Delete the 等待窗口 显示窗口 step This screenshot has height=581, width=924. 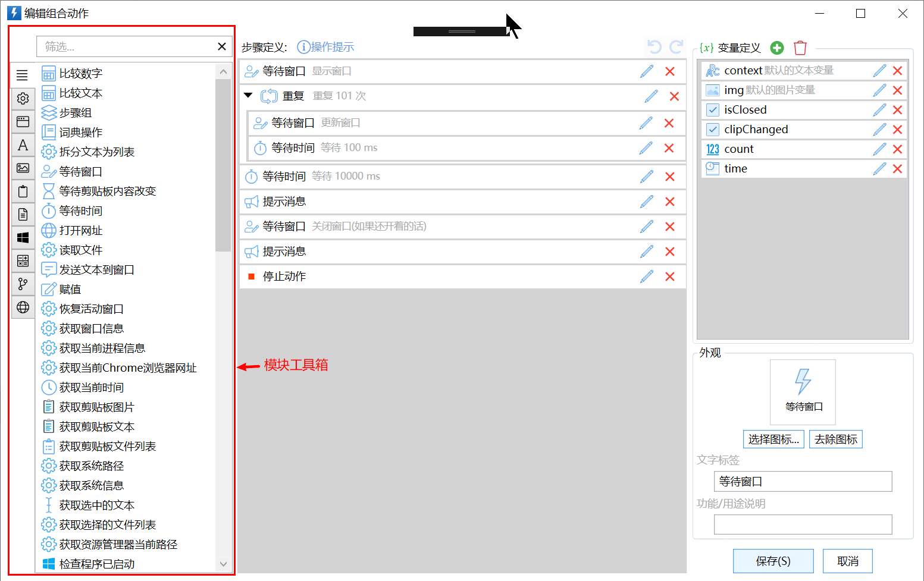point(670,71)
